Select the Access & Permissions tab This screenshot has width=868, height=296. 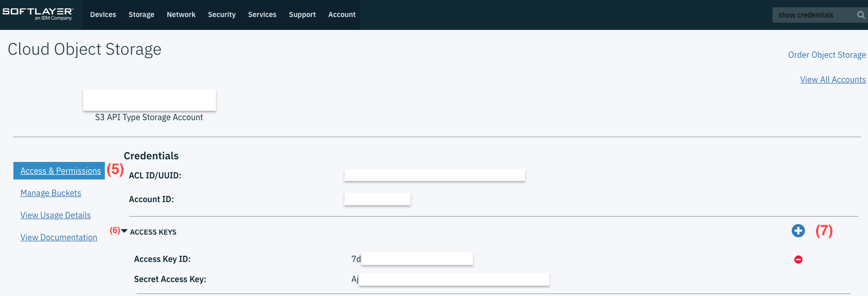pyautogui.click(x=59, y=171)
